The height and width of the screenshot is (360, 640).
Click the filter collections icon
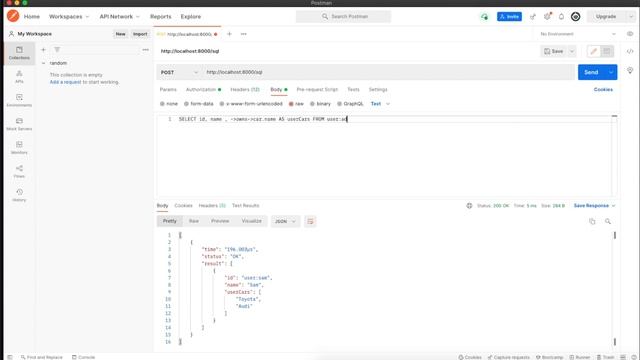pyautogui.click(x=57, y=50)
